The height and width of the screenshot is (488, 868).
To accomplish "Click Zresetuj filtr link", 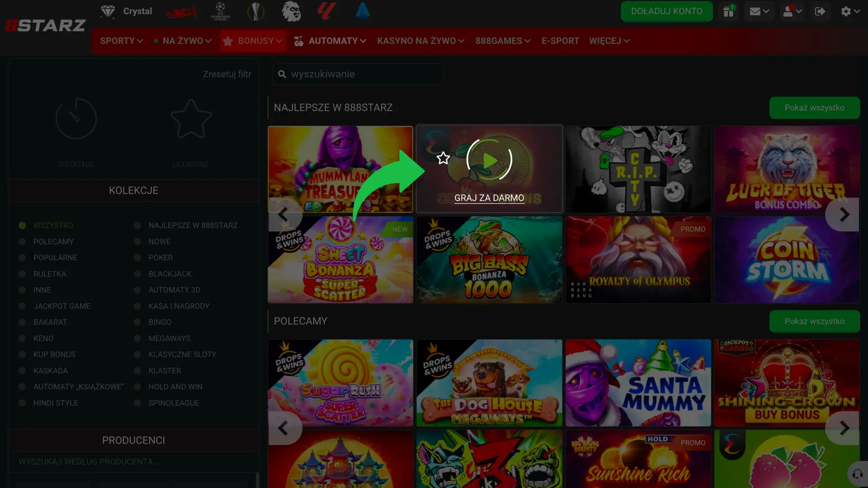I will tap(227, 74).
